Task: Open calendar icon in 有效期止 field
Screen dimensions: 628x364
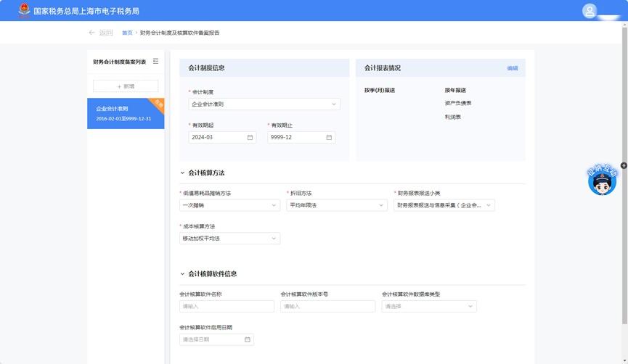Action: [329, 137]
